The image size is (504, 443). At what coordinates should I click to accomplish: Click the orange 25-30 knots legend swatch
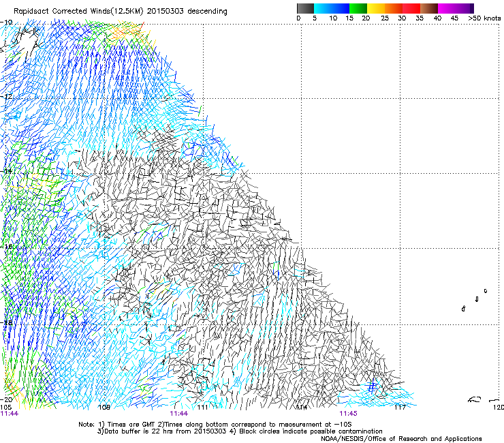(394, 8)
